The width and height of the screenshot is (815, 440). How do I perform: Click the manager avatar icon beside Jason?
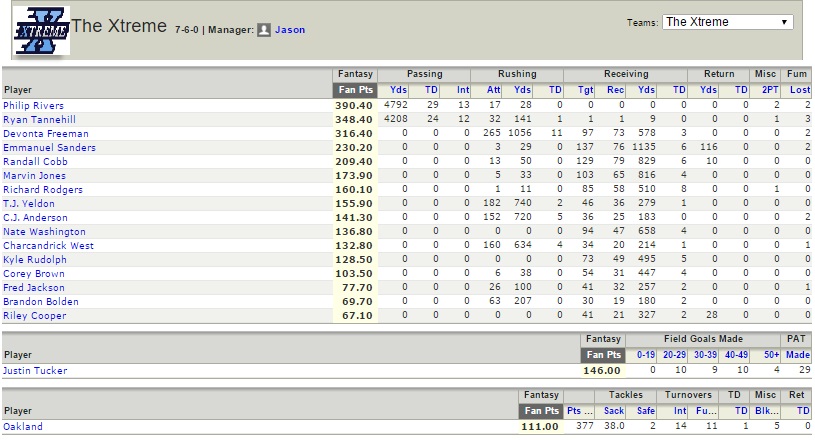[264, 30]
